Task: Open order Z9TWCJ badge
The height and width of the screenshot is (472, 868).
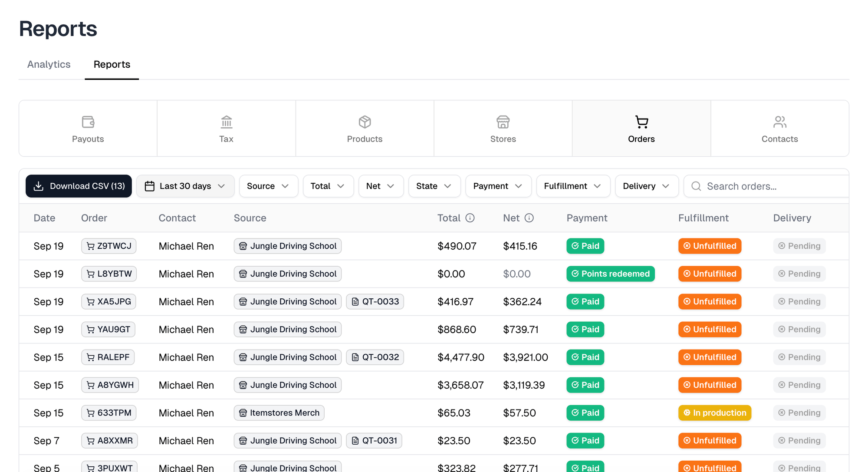Action: (109, 246)
